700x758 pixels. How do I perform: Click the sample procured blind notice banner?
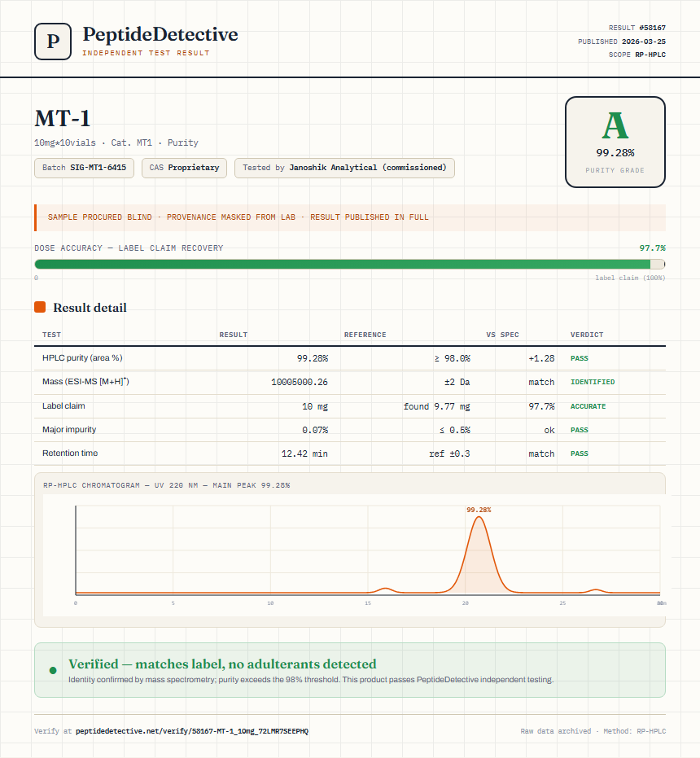[349, 217]
